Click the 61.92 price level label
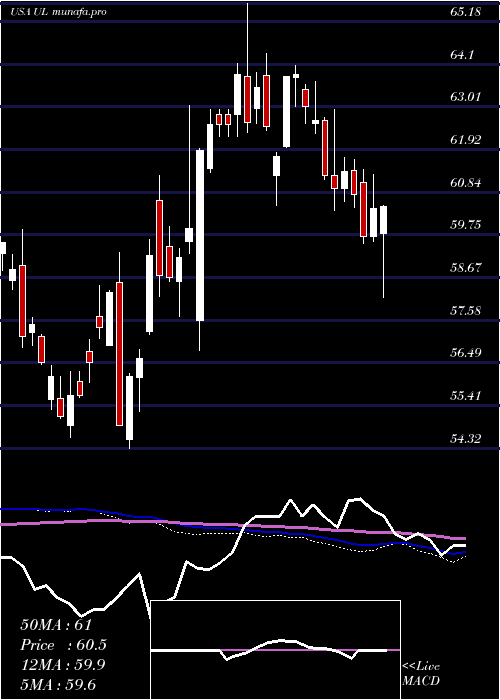 click(466, 140)
